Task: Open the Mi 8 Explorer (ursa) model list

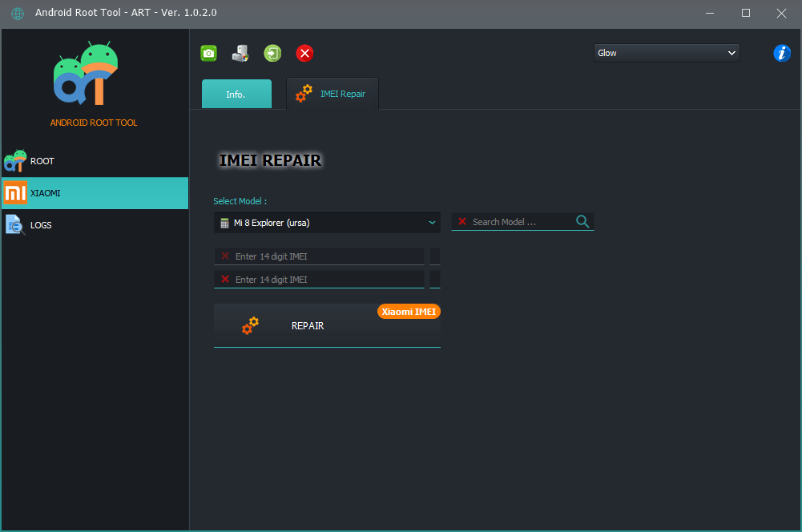Action: point(327,222)
